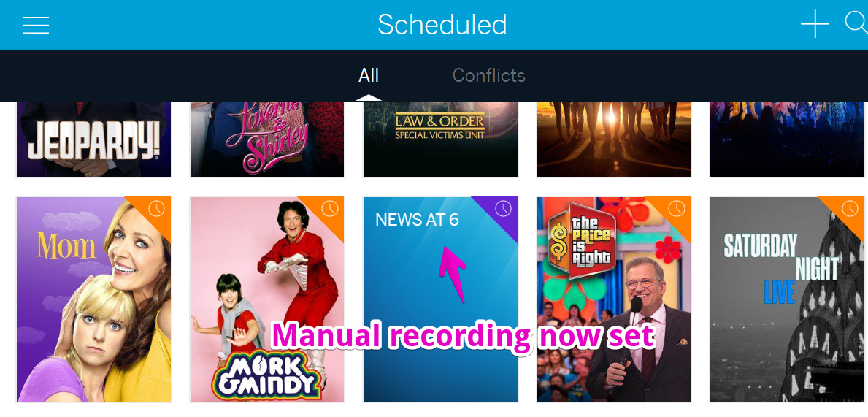
Task: Open the Mork & Mindy poster
Action: 266,299
